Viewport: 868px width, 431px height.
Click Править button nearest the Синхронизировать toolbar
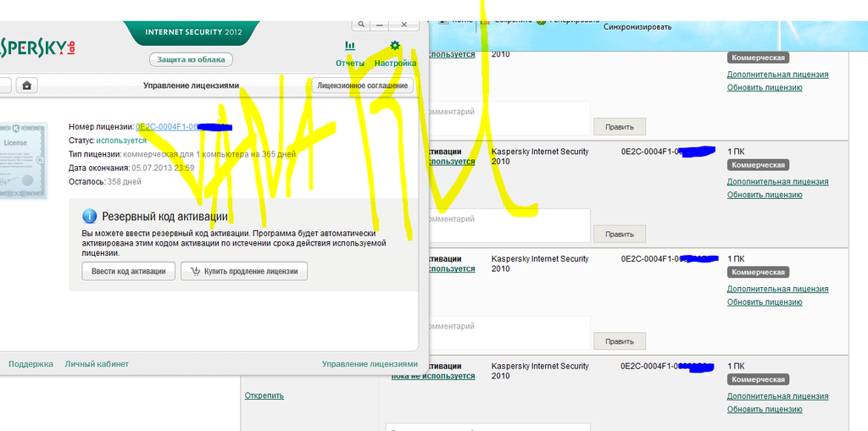pos(620,127)
